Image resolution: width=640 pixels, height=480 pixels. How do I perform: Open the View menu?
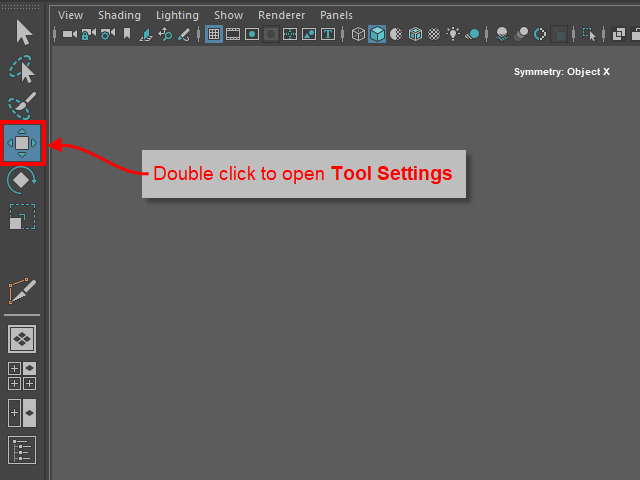click(x=70, y=15)
